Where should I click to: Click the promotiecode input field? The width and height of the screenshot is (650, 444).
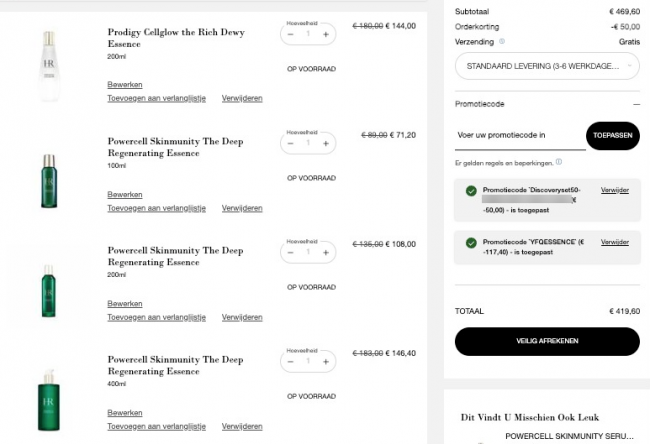click(520, 136)
